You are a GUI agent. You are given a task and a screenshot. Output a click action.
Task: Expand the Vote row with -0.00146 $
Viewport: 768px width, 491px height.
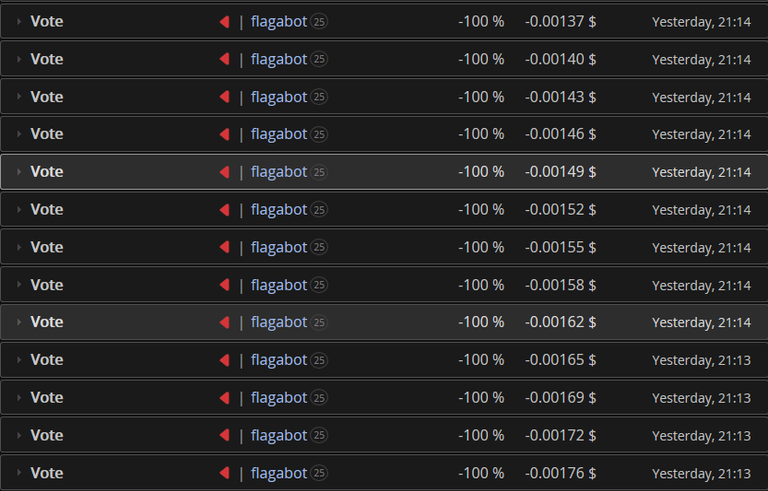tap(19, 134)
